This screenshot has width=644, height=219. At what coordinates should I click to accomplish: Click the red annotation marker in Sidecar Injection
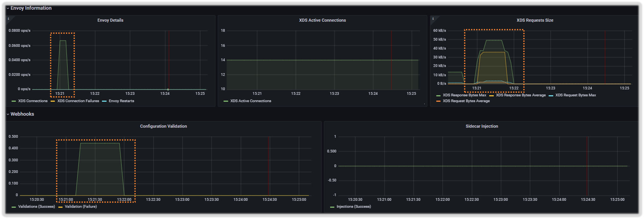click(588, 166)
